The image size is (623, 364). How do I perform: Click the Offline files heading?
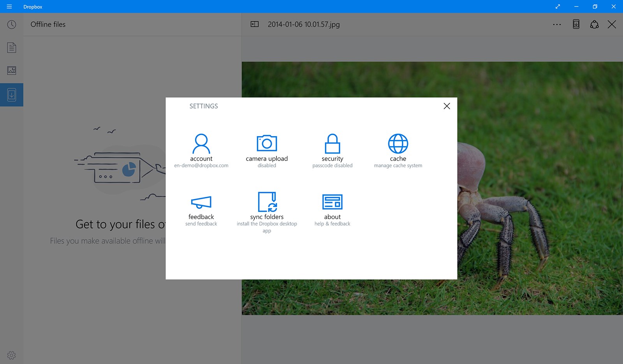pos(48,24)
